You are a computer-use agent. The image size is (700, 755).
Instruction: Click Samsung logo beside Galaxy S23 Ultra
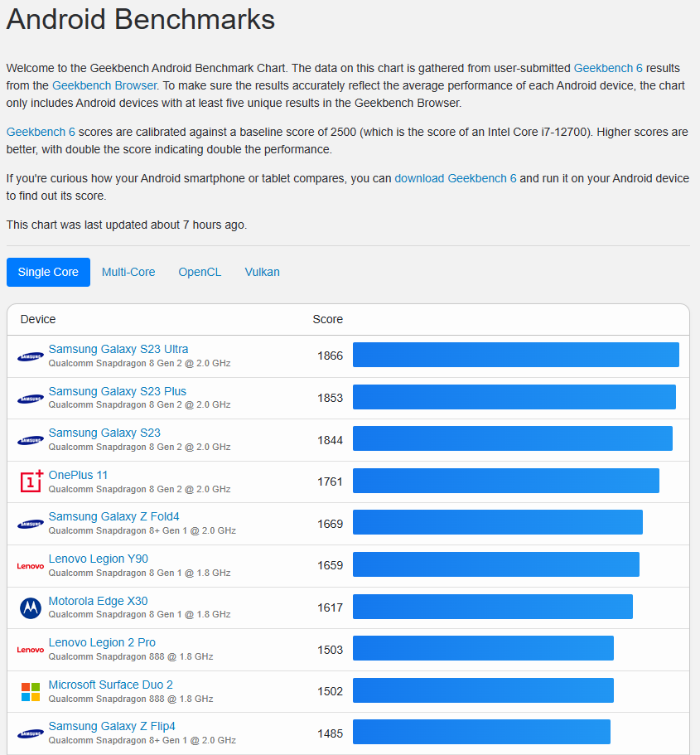click(x=31, y=357)
